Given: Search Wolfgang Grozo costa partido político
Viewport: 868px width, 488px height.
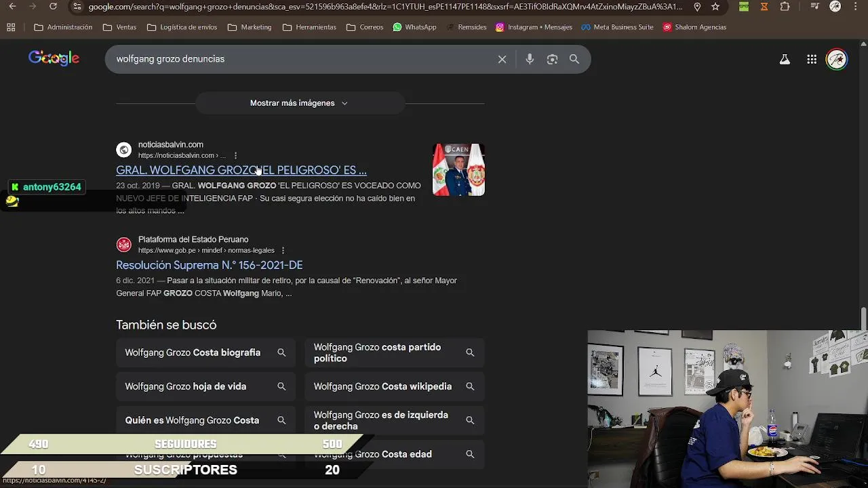Looking at the screenshot, I should [395, 352].
